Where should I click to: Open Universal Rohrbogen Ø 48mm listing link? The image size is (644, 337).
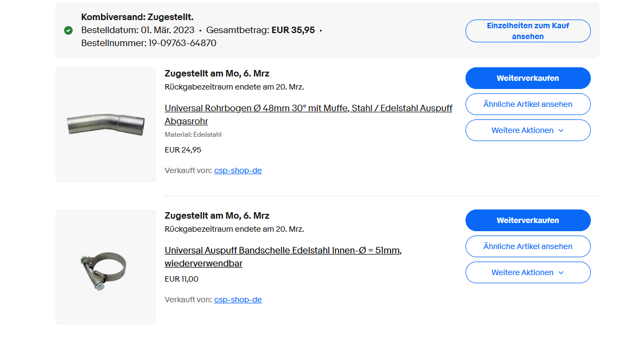pyautogui.click(x=309, y=108)
